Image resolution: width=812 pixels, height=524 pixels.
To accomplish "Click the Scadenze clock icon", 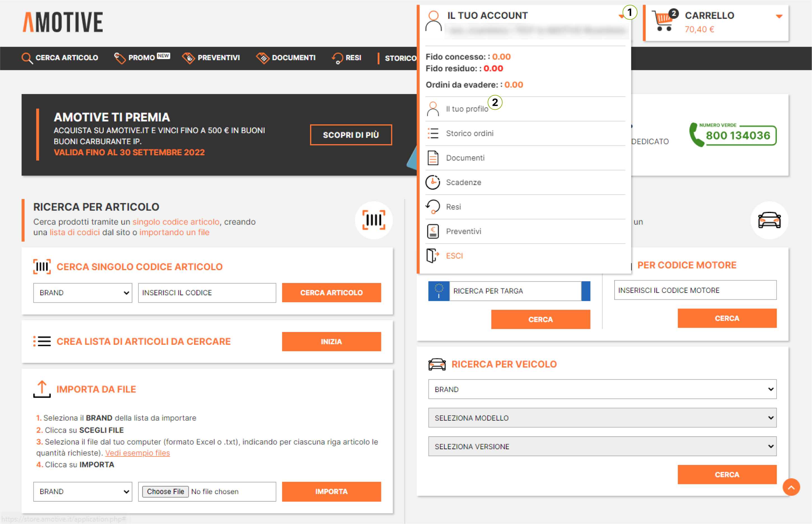I will click(432, 183).
